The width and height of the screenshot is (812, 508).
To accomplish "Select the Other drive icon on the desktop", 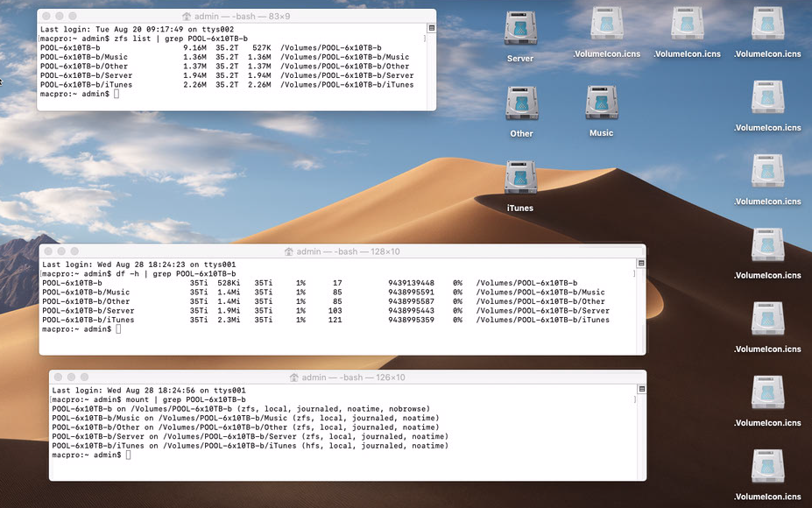I will tap(521, 103).
